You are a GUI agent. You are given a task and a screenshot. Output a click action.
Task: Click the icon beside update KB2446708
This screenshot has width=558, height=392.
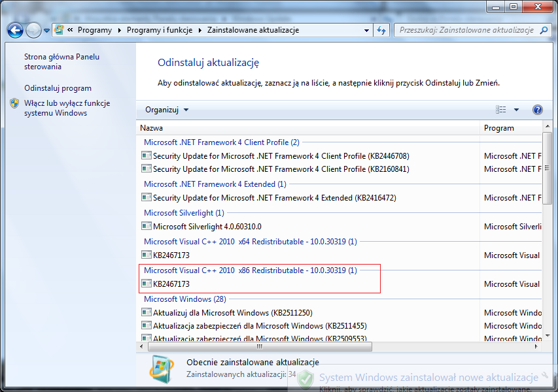[x=147, y=155]
